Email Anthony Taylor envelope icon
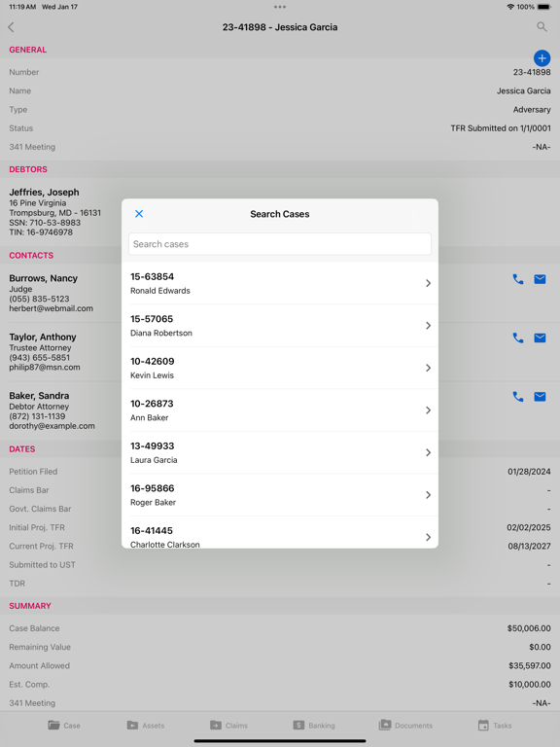Screen dimensions: 560x747 click(x=540, y=338)
